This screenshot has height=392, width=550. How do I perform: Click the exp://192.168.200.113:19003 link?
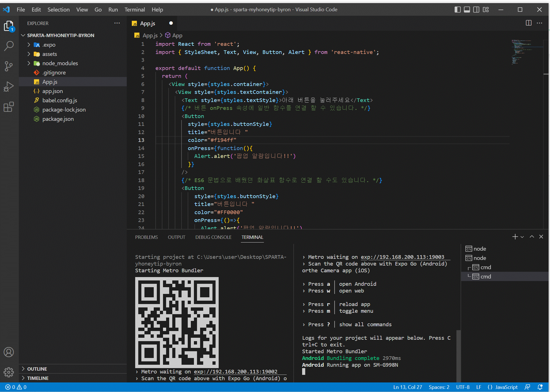pyautogui.click(x=402, y=257)
